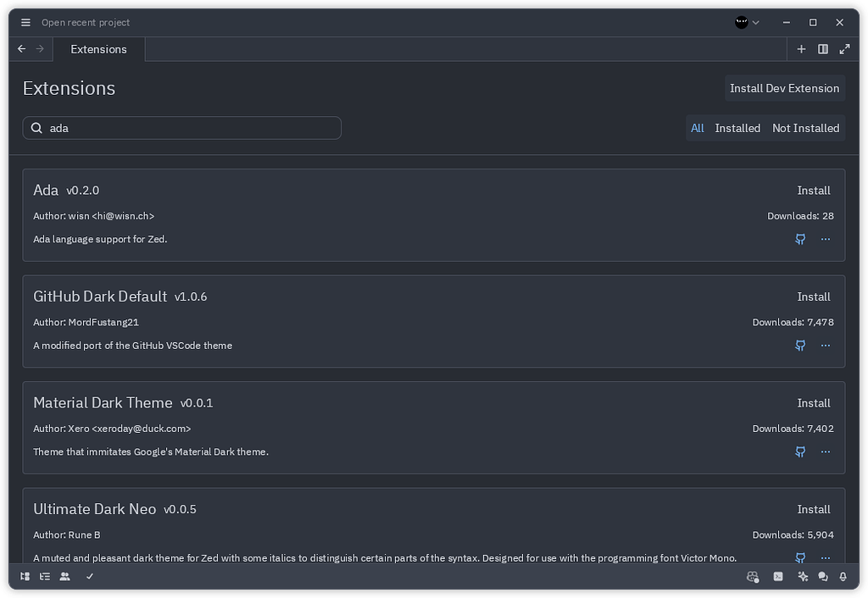868x598 pixels.
Task: Toggle the project panel in status bar
Action: click(25, 577)
